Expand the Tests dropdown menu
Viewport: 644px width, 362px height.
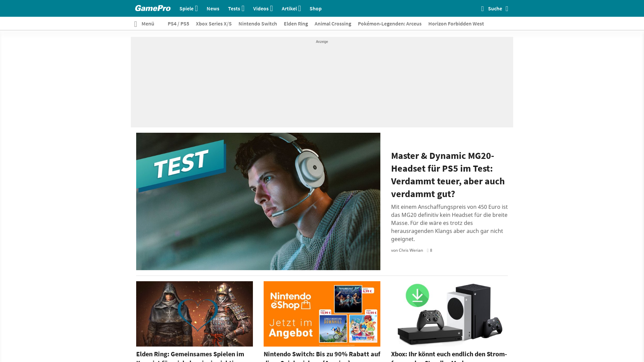click(x=236, y=9)
